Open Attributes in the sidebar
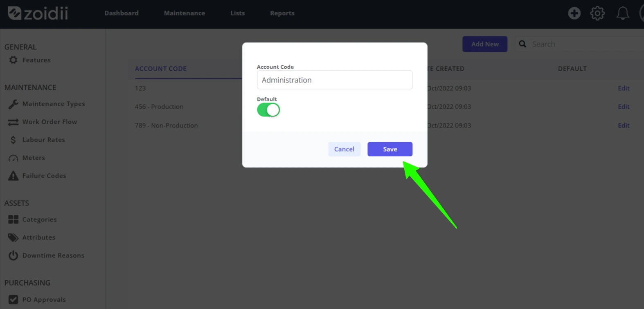Viewport: 644px width, 309px height. [39, 237]
